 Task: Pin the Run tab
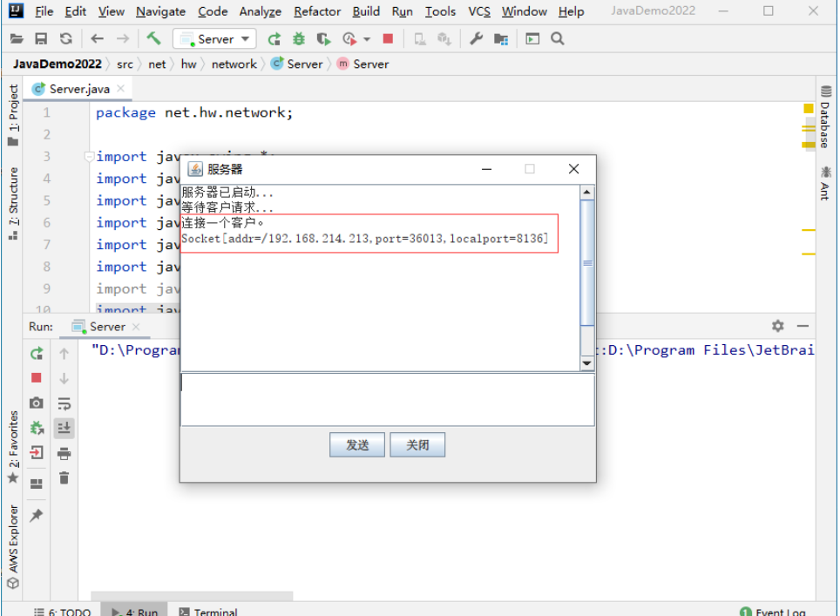(37, 515)
